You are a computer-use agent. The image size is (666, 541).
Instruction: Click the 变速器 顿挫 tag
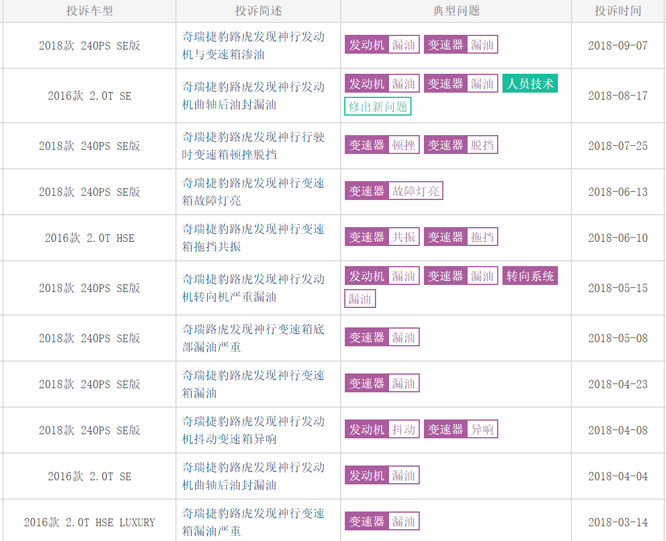382,145
